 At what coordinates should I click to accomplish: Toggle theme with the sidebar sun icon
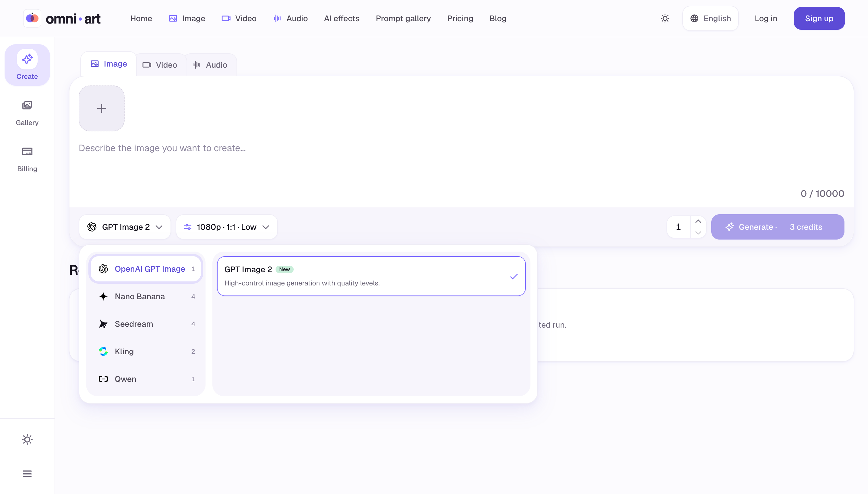pyautogui.click(x=27, y=439)
